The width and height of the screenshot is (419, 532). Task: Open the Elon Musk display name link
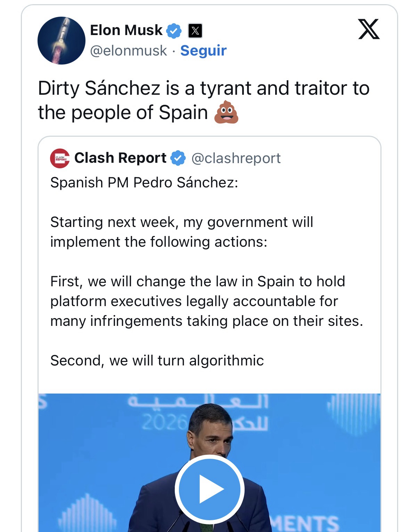coord(126,30)
